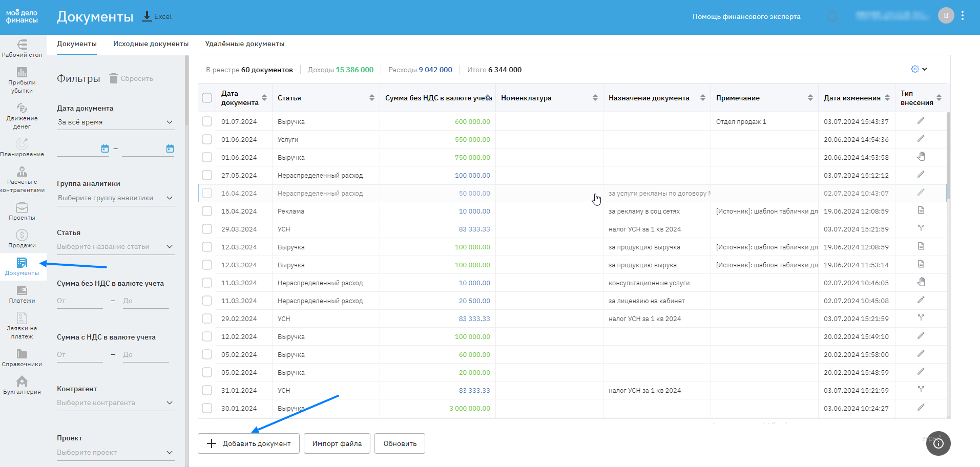Switch to Исходные документы tab

tap(151, 44)
